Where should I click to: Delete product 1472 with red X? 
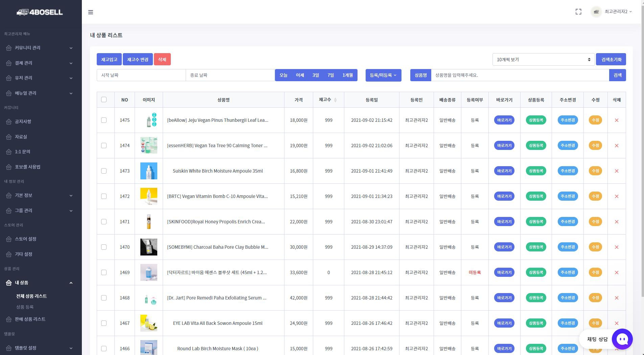(x=617, y=196)
